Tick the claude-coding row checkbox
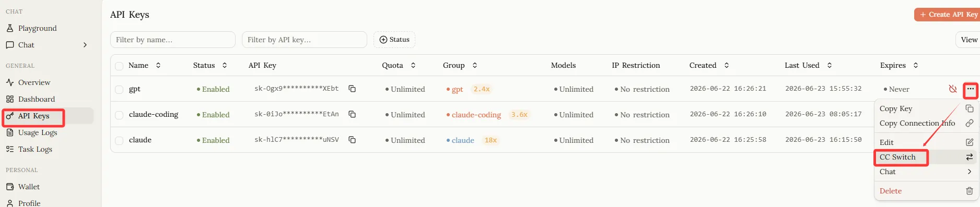980x207 pixels. pos(119,115)
